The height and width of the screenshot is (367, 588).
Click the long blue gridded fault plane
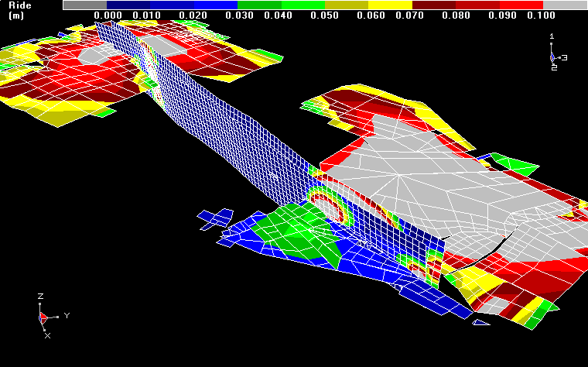click(x=233, y=139)
